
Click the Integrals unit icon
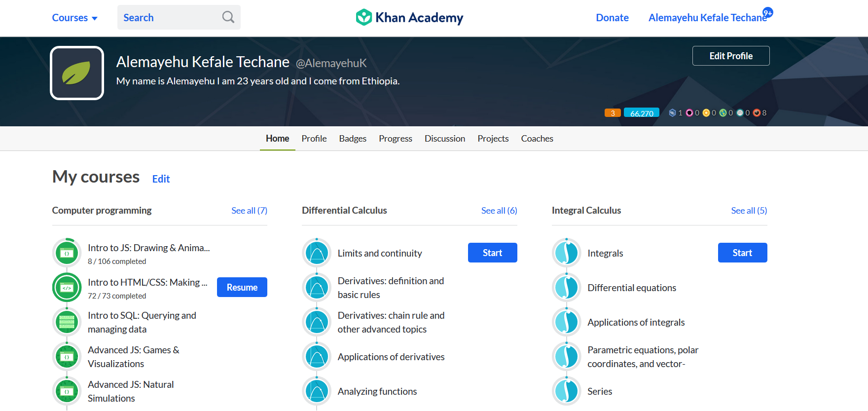pos(566,253)
